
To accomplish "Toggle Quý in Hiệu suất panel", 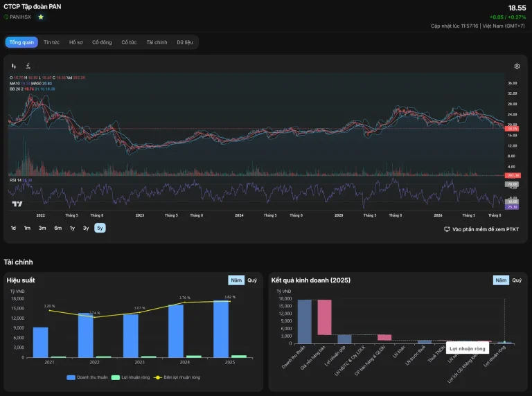I will [x=252, y=280].
